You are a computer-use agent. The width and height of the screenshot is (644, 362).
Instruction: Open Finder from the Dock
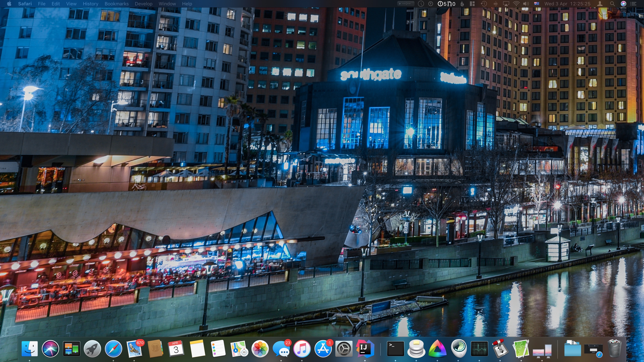[30, 349]
